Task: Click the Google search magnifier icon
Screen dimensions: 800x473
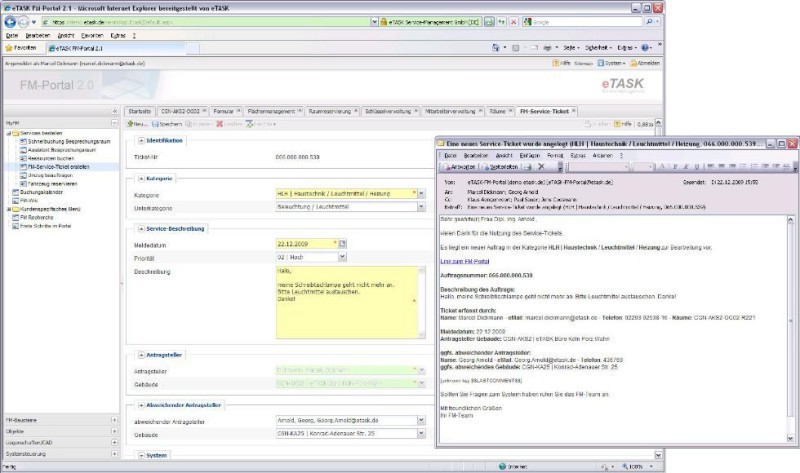Action: [x=649, y=22]
